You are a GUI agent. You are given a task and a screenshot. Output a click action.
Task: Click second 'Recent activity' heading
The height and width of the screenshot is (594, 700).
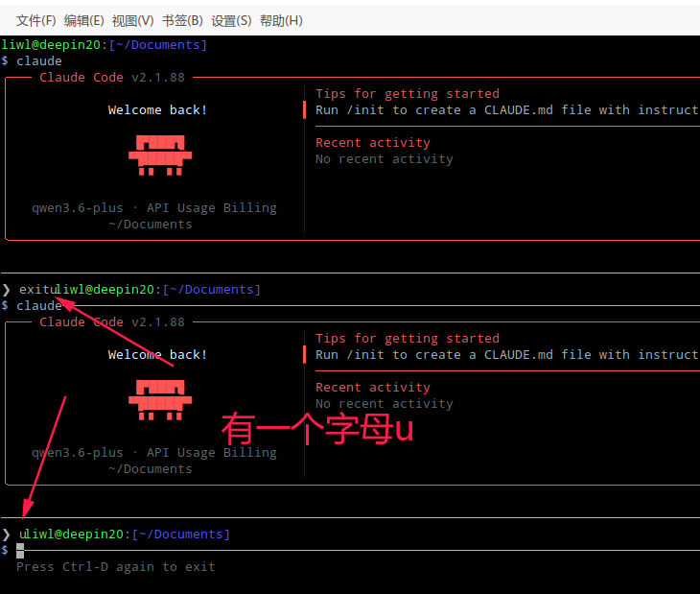click(373, 388)
